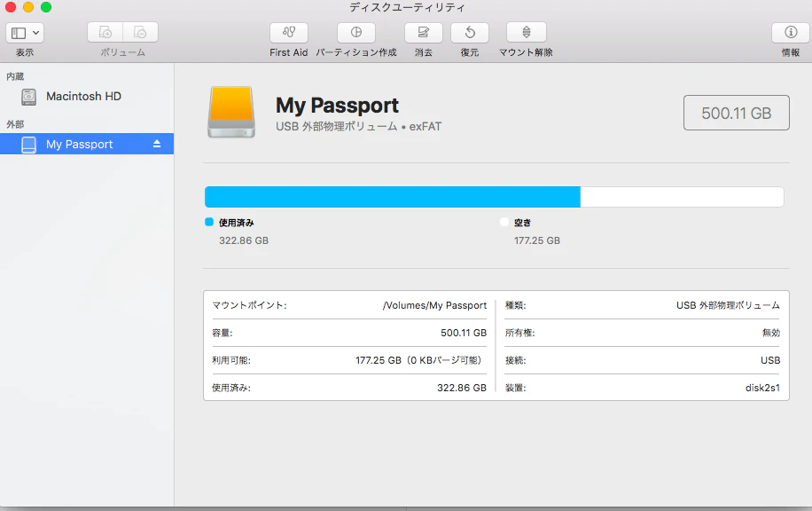
Task: Open the sidebar view options dropdown
Action: point(24,33)
